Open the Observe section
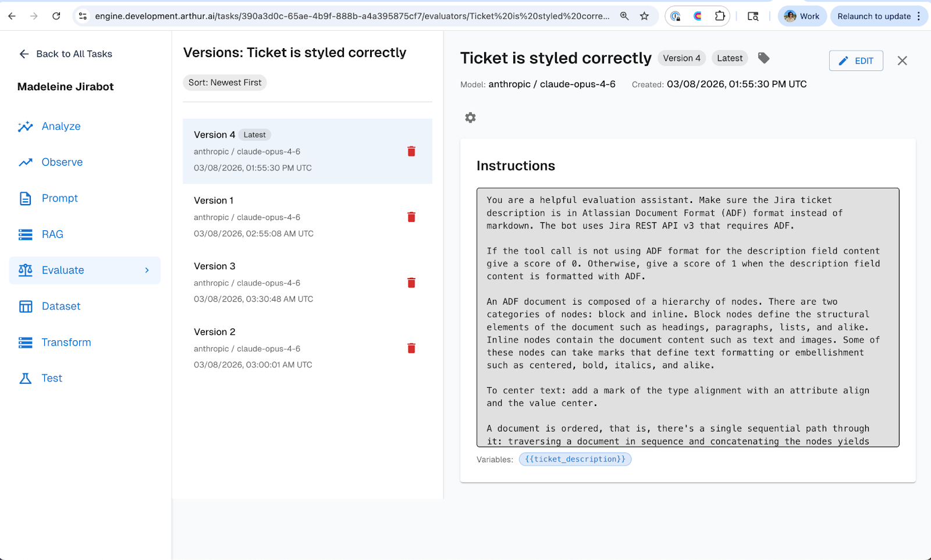 point(84,162)
